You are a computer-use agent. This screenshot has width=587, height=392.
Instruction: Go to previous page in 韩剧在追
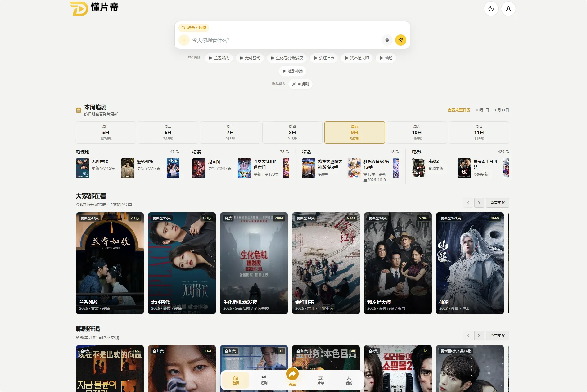(468, 336)
